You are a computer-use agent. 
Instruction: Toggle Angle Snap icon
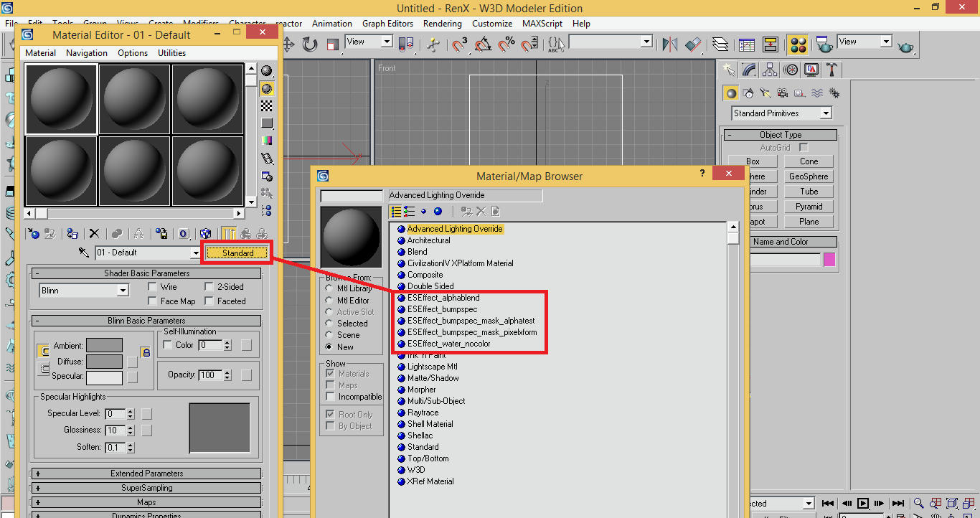click(483, 44)
